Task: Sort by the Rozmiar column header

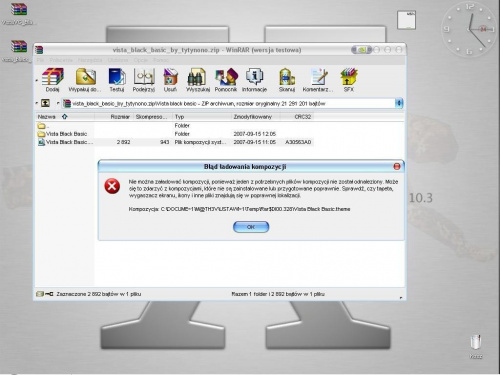Action: [114, 117]
